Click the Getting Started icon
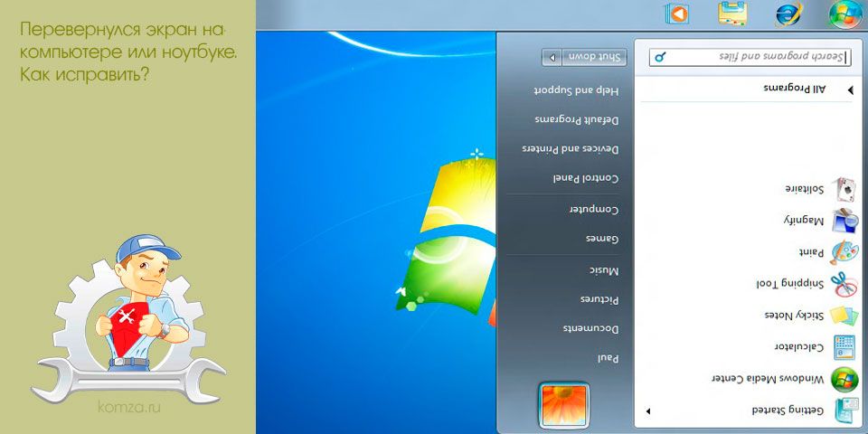 (845, 410)
